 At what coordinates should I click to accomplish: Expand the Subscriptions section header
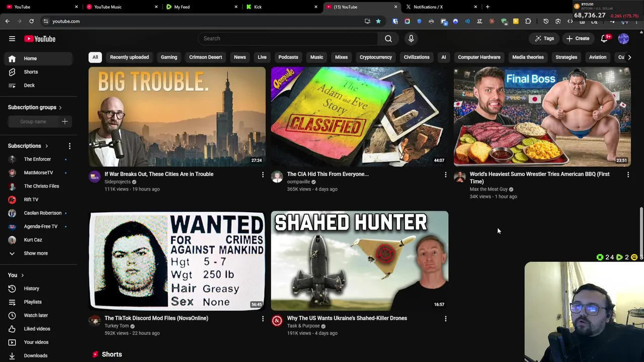(x=28, y=146)
